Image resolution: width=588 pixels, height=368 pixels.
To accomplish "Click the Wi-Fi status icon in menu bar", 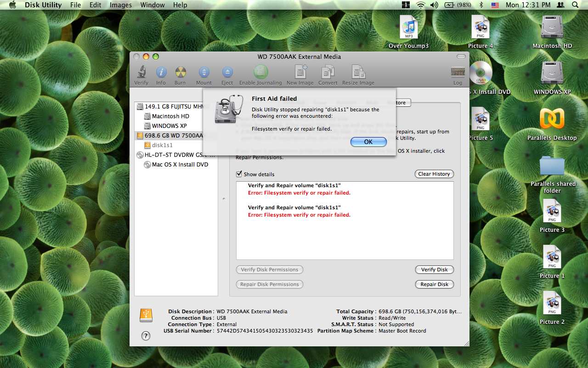I will [x=420, y=5].
